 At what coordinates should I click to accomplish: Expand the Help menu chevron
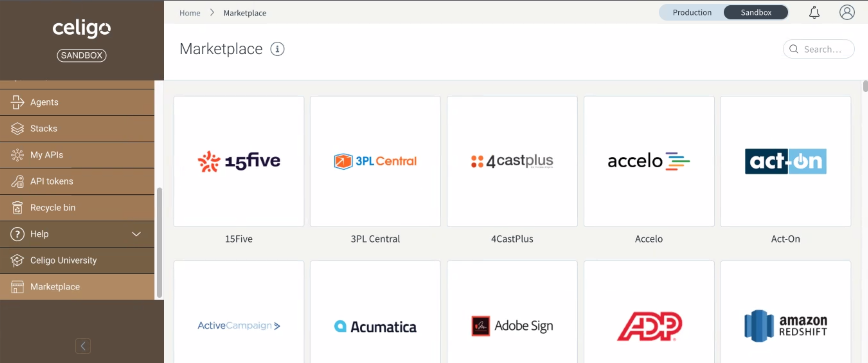click(x=136, y=234)
